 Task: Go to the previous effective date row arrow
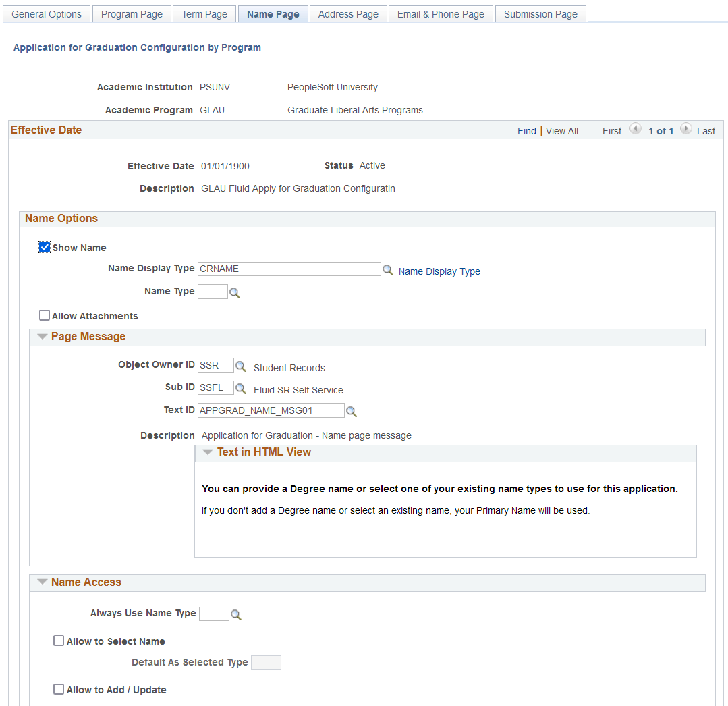(635, 129)
